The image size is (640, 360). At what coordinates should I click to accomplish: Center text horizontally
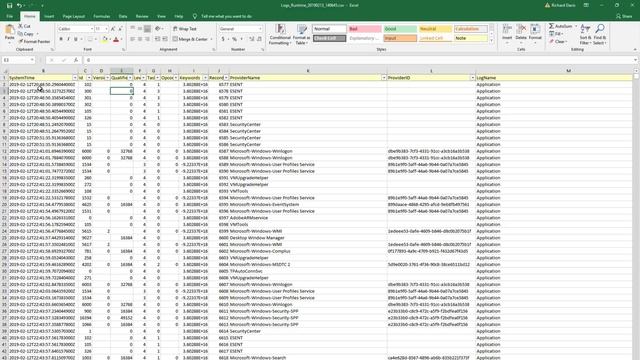(140, 39)
